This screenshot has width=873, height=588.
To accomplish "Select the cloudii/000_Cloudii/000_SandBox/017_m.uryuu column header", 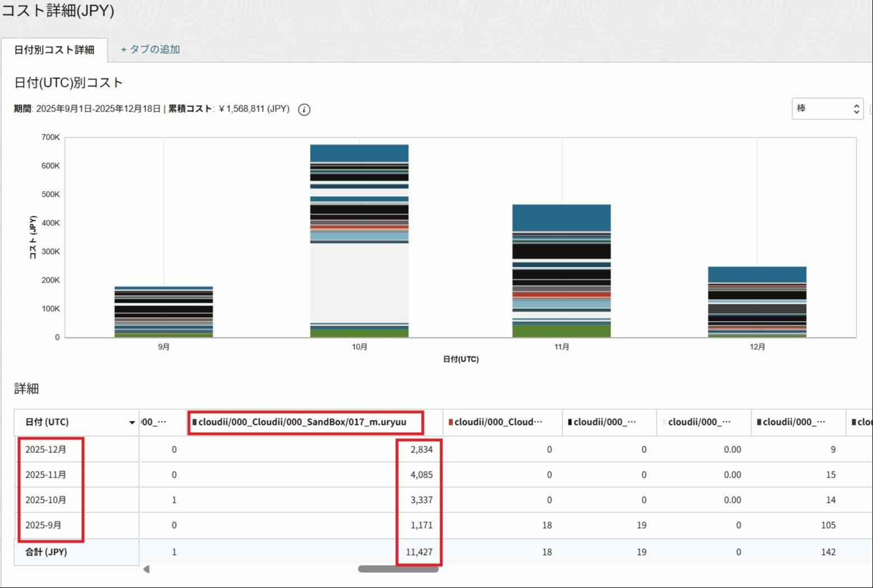I will (302, 422).
